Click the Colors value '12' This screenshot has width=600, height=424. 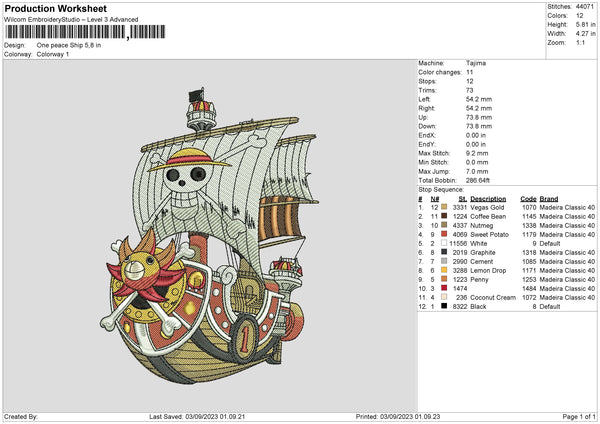click(x=580, y=16)
